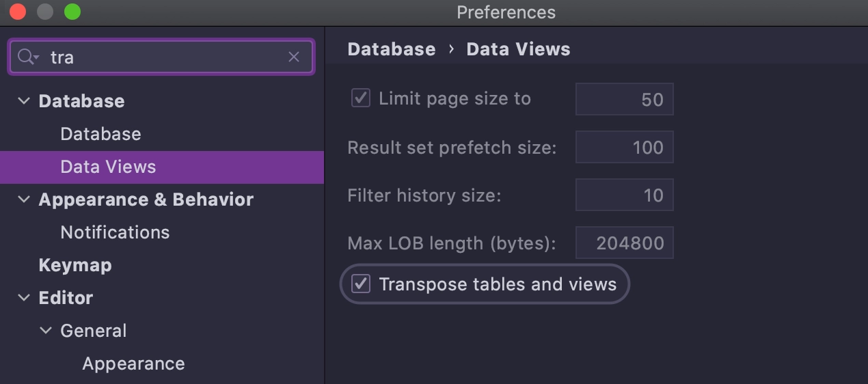Click the breadcrumb arrow between Database and Data Views
Screen dimensions: 868x384
451,49
